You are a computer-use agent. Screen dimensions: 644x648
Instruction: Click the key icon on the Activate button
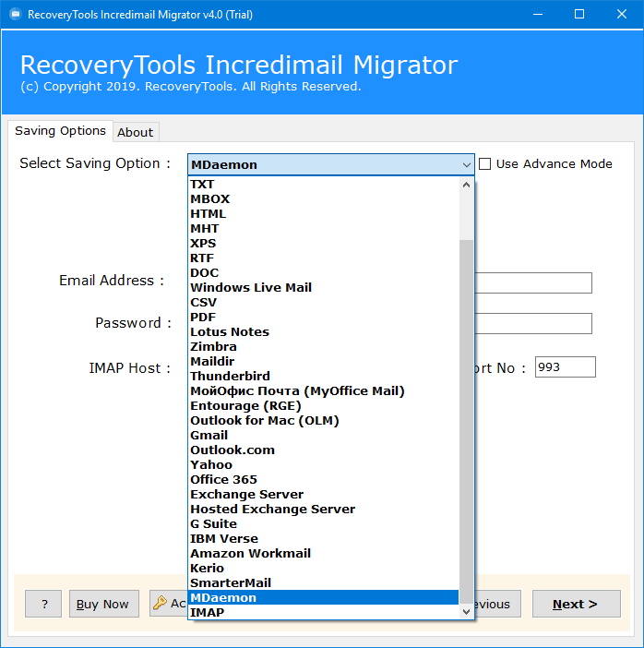pos(160,603)
